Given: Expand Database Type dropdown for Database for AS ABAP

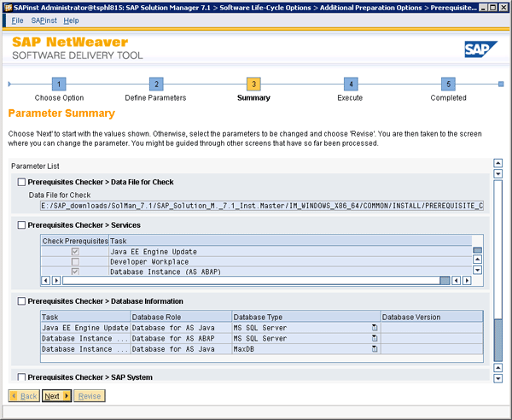Looking at the screenshot, I should pos(374,338).
